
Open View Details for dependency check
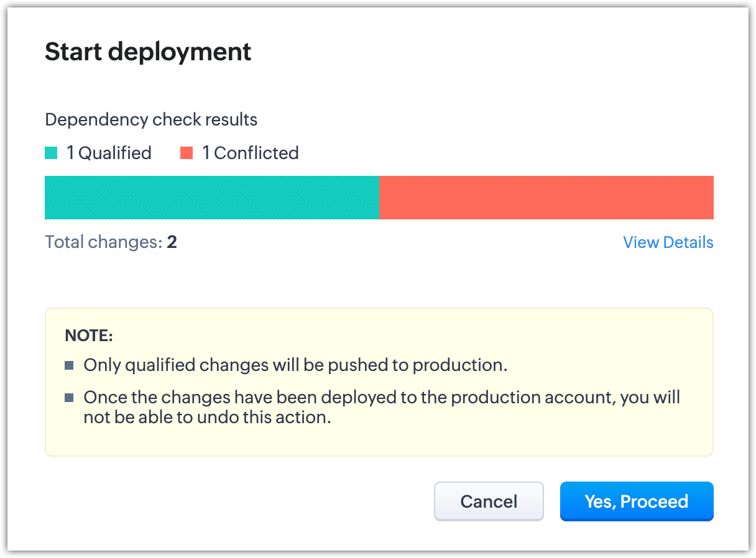tap(668, 242)
